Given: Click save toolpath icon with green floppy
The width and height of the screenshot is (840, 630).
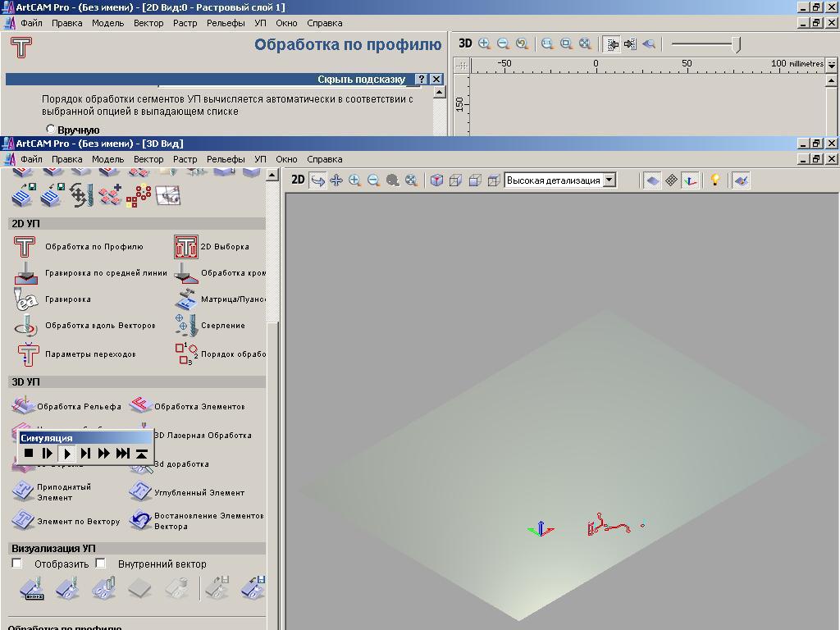Looking at the screenshot, I should [x=24, y=195].
